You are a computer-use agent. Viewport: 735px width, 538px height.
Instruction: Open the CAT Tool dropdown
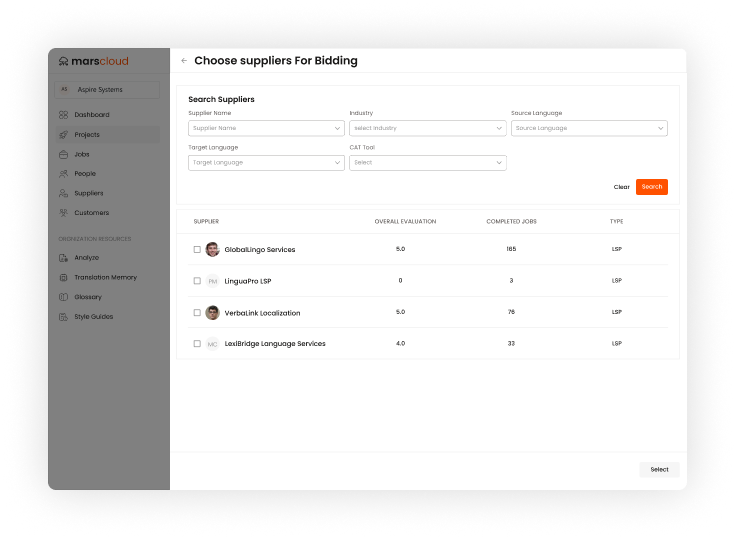tap(427, 162)
